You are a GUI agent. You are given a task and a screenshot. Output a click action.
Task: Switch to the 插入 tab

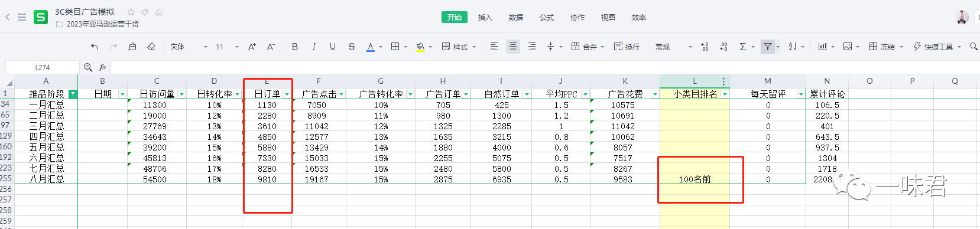[x=485, y=18]
